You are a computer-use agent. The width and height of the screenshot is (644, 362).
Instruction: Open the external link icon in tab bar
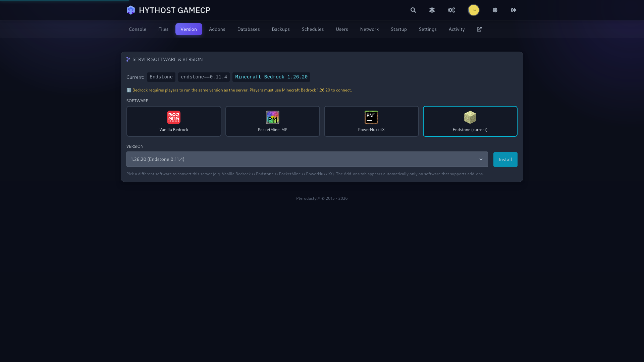click(x=479, y=29)
